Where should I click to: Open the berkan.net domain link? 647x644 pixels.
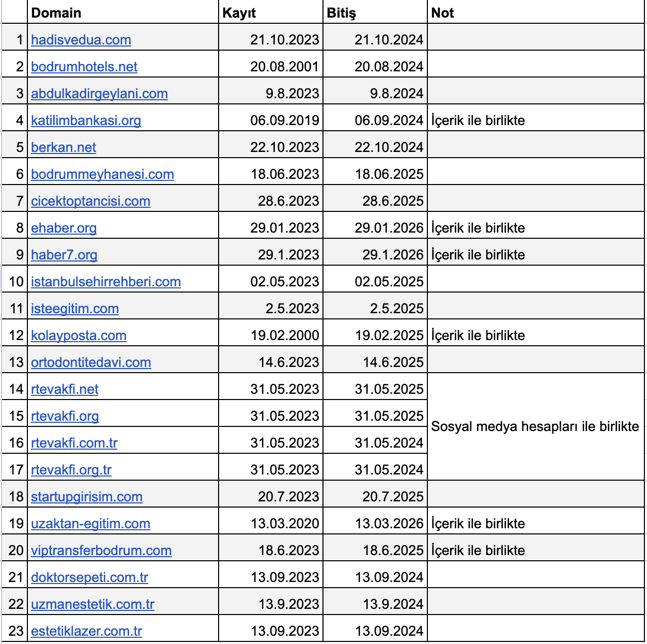(x=64, y=147)
